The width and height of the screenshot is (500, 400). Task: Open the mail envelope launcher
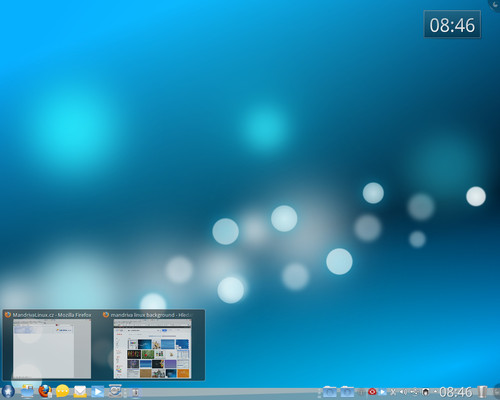coord(80,392)
